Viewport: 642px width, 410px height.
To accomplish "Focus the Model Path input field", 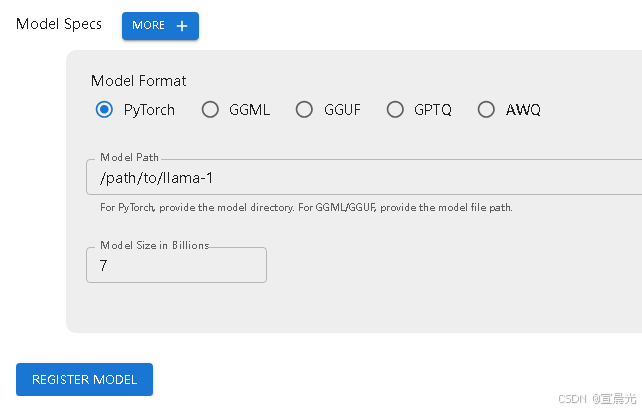I will pyautogui.click(x=364, y=177).
